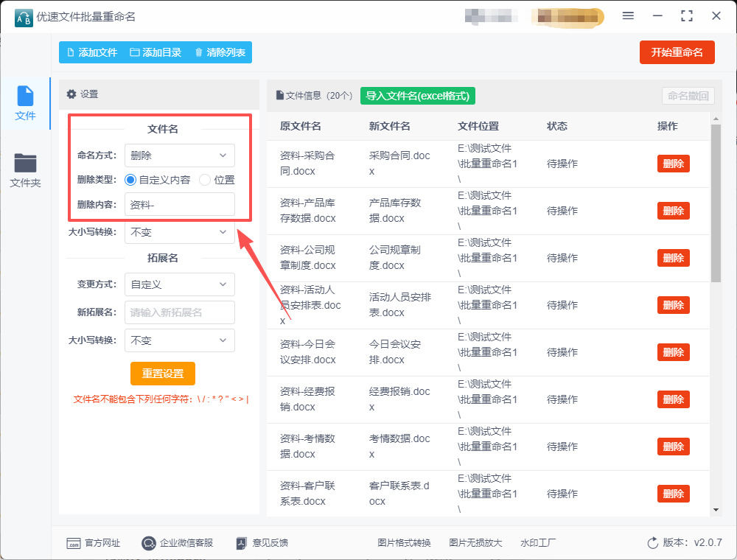Select the 自定义内容 radio button
This screenshot has width=737, height=560.
click(130, 179)
